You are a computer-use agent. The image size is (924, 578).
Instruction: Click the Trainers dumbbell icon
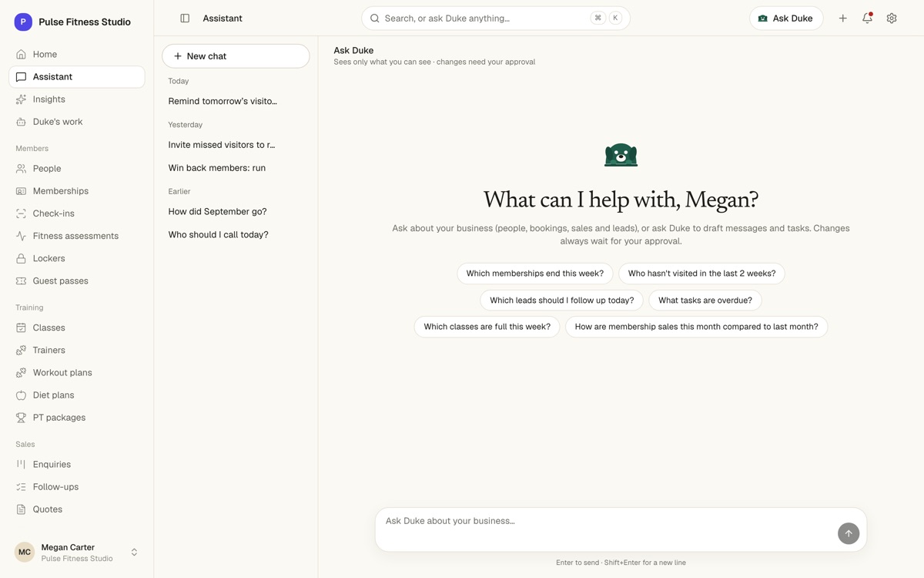[21, 350]
